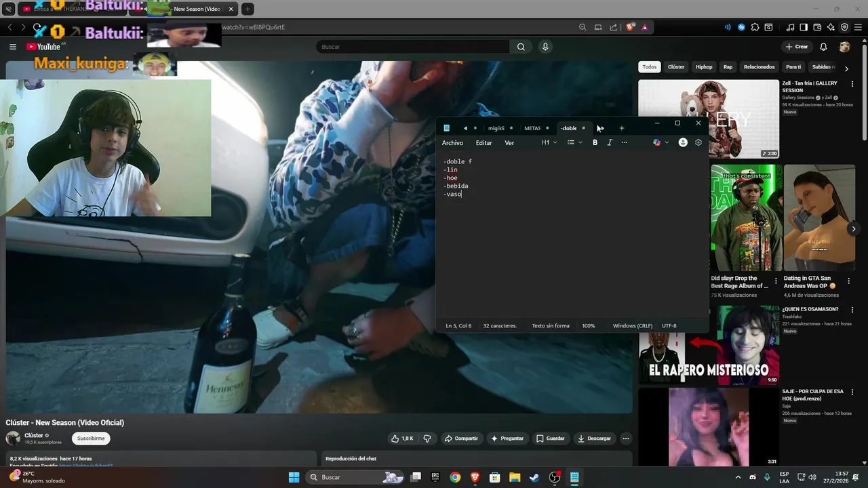The width and height of the screenshot is (868, 488).
Task: Open YouTube notifications bell
Action: 823,47
